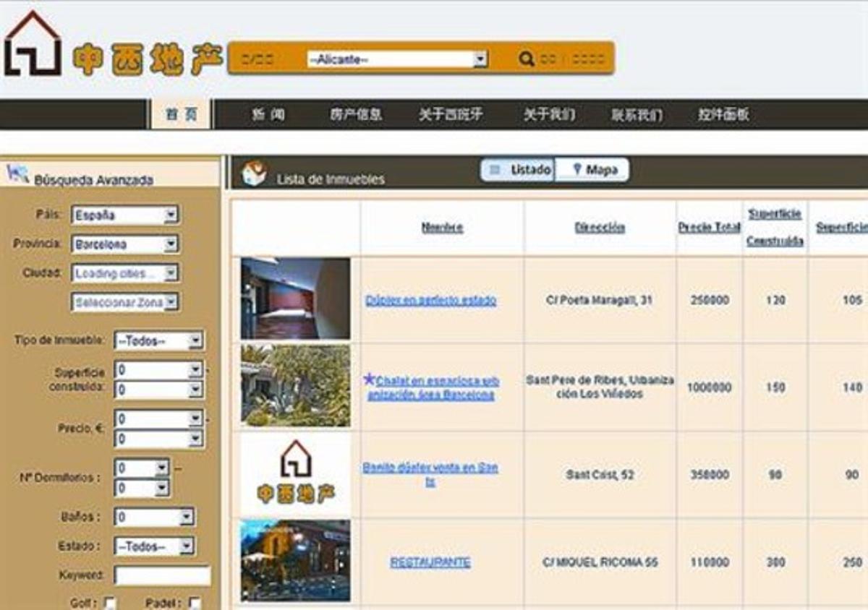Click price 250000 in the Dúplex row

coord(709,300)
